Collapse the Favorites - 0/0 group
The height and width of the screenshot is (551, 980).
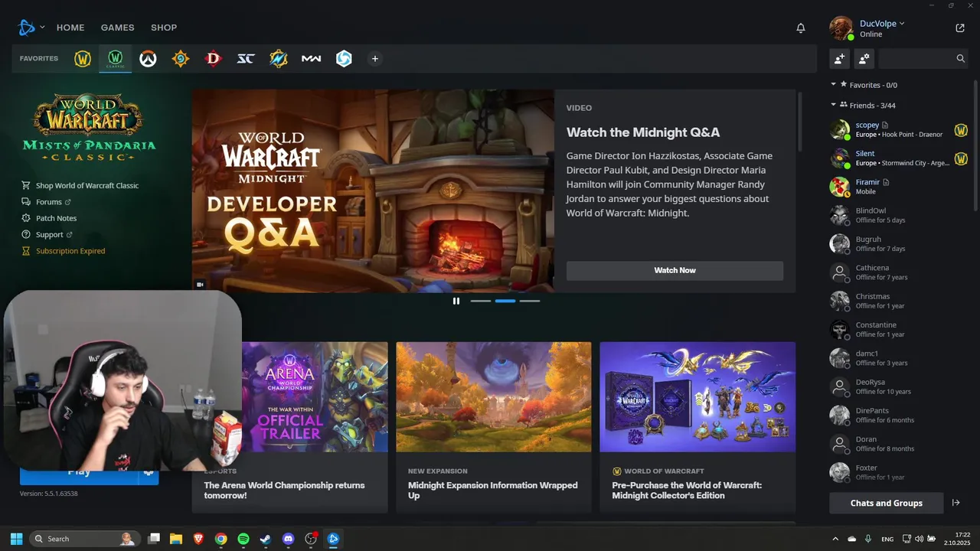(x=833, y=85)
